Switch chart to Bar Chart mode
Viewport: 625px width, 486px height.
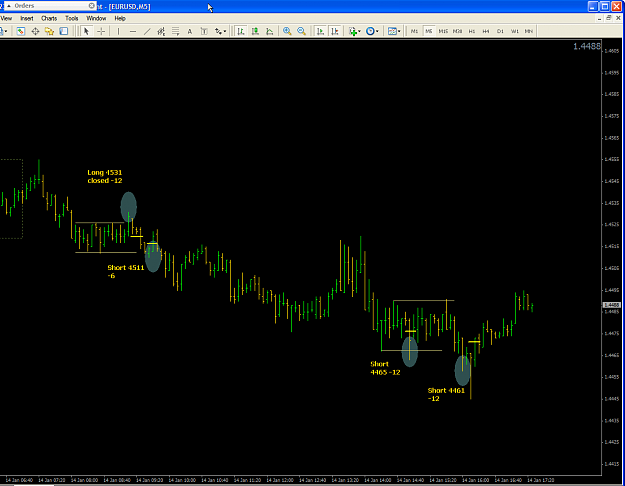pyautogui.click(x=241, y=31)
